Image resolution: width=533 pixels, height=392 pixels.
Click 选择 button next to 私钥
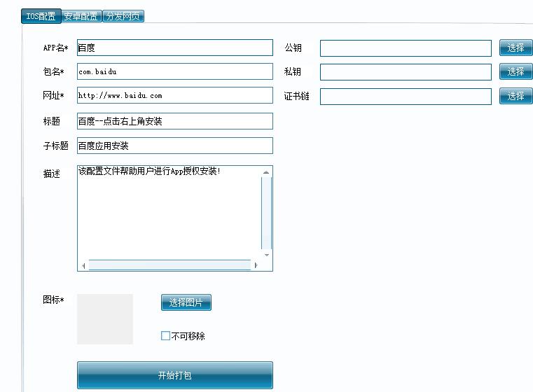click(x=515, y=71)
